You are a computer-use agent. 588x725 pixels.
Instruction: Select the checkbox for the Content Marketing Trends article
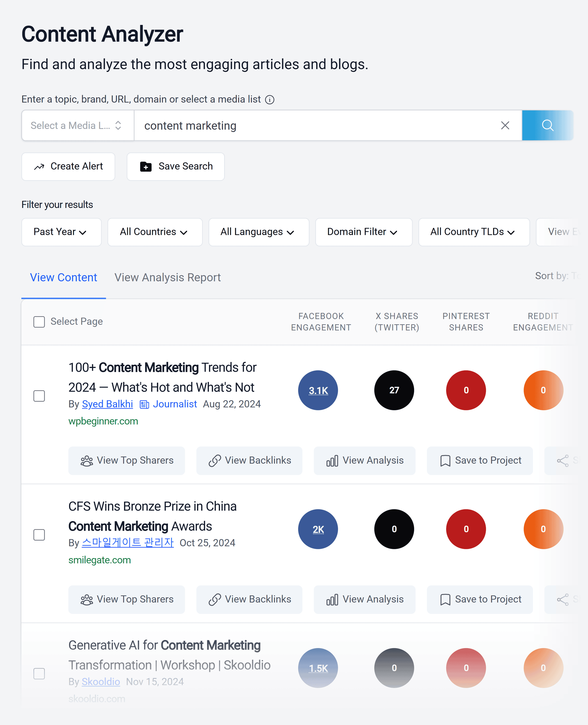(x=39, y=396)
